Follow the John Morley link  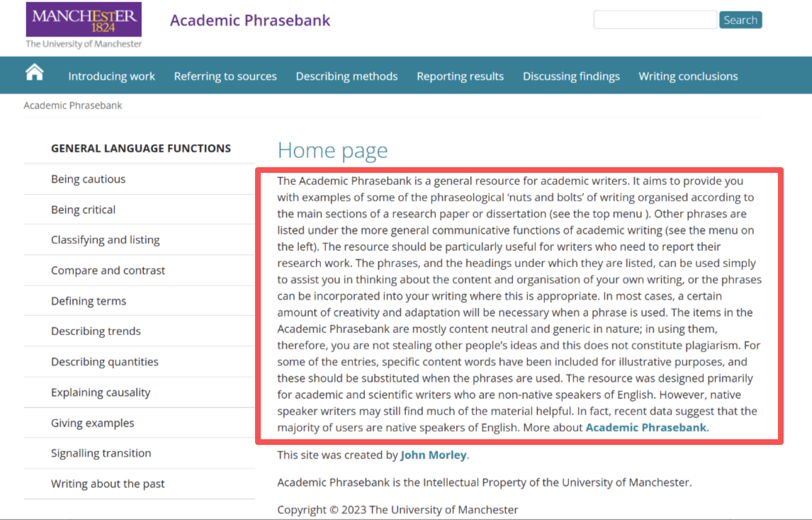[x=433, y=455]
